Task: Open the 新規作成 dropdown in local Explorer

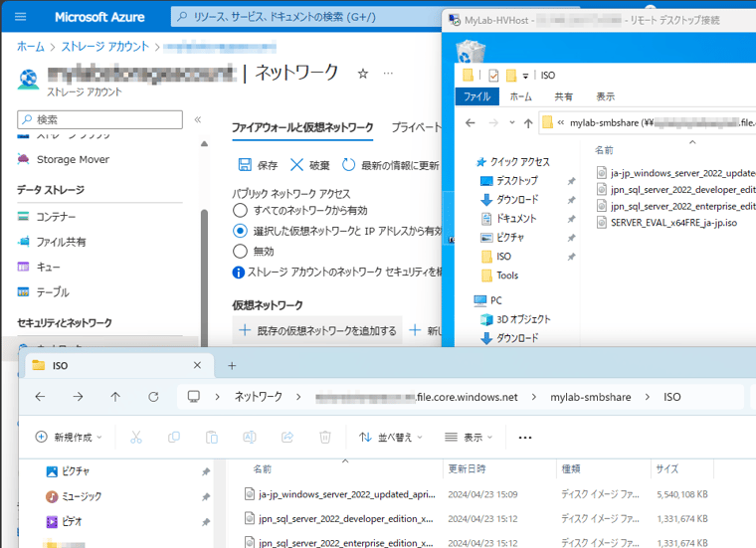Action: 69,438
